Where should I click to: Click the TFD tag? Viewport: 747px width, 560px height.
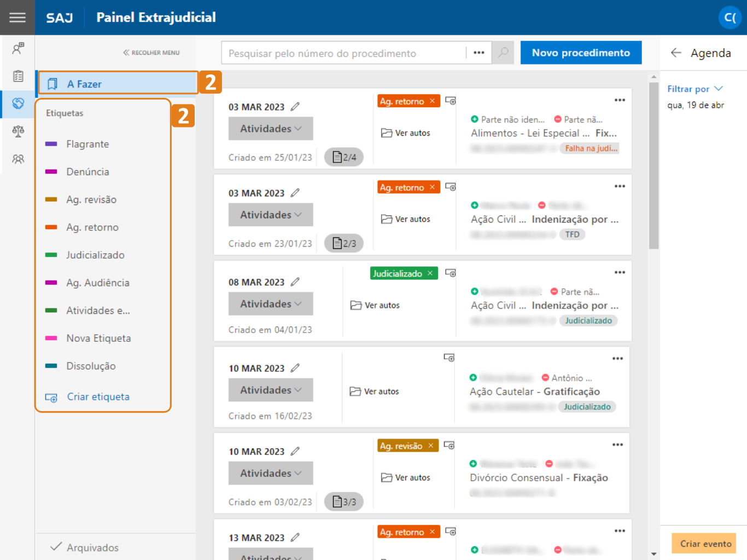pyautogui.click(x=572, y=235)
